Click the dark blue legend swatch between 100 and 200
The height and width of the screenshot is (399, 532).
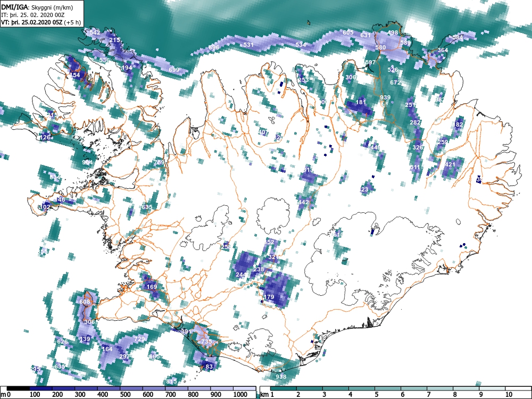41,388
